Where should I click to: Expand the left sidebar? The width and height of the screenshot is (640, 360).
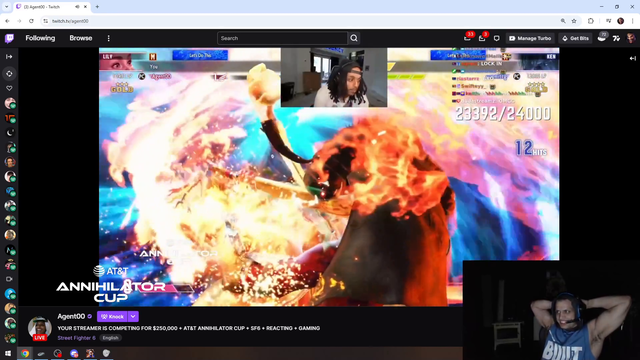9,57
